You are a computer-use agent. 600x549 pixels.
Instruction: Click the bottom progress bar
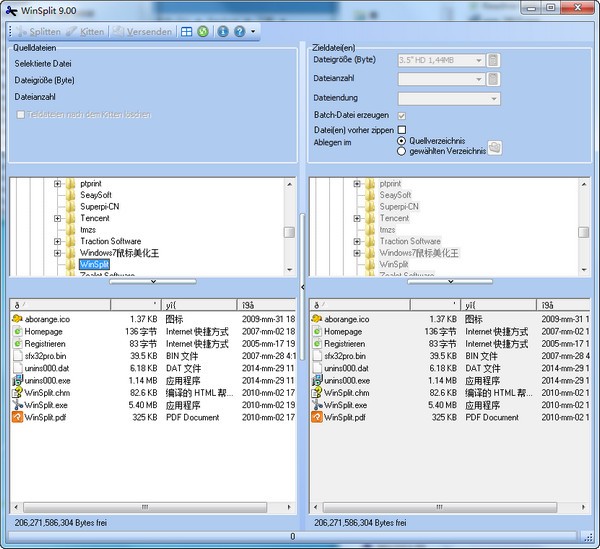292,536
